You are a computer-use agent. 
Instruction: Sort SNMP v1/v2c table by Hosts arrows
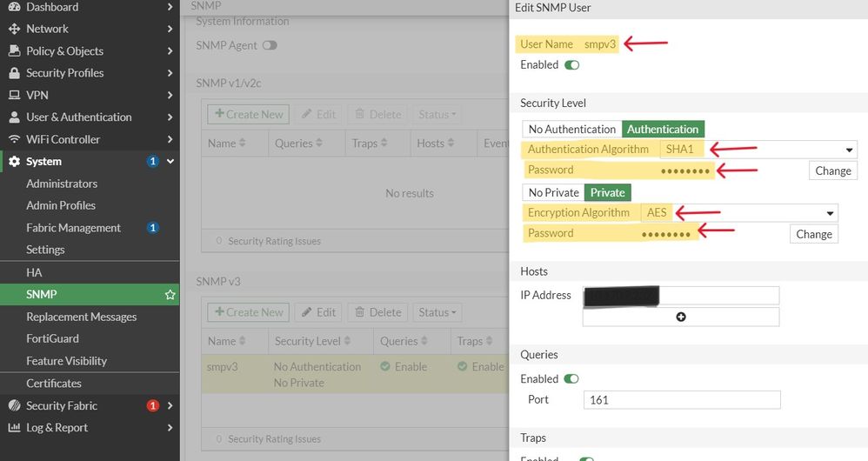point(451,143)
